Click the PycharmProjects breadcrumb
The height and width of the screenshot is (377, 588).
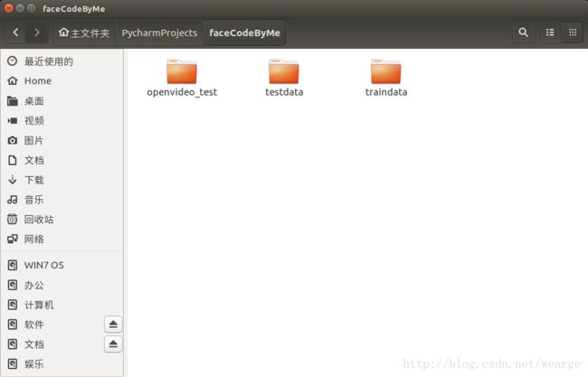159,33
